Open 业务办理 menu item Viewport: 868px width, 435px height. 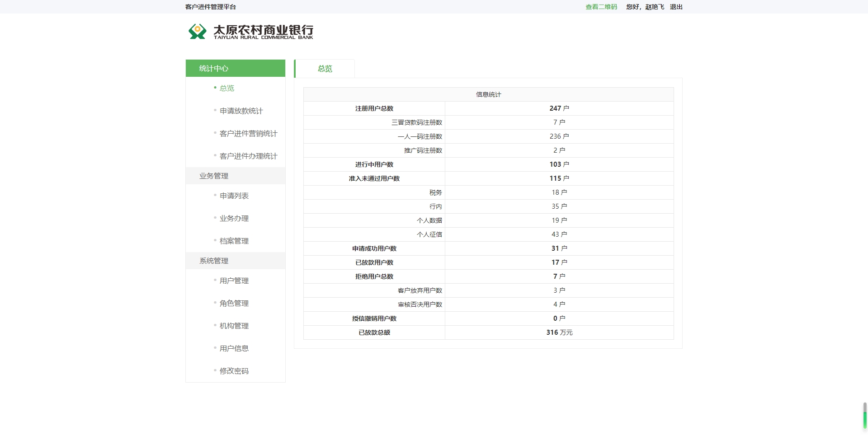[x=234, y=218]
